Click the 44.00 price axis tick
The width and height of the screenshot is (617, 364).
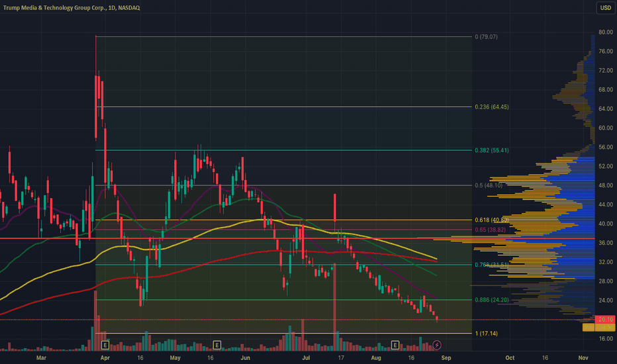606,205
